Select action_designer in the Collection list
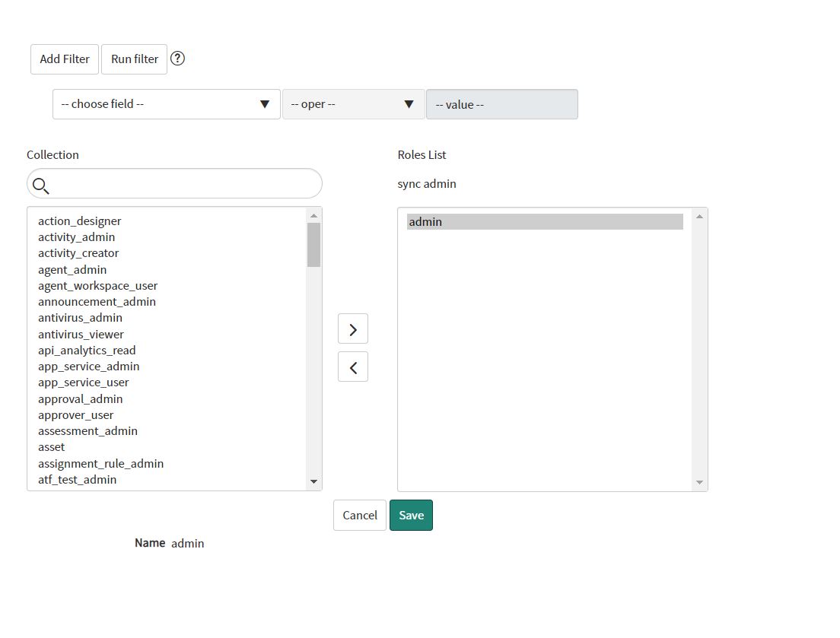 [80, 221]
